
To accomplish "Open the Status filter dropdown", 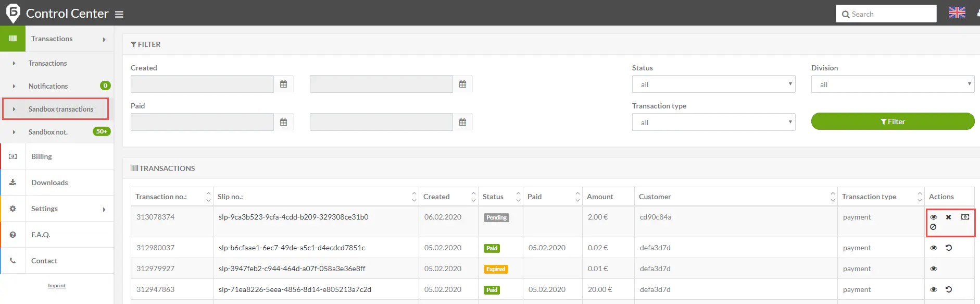I will pos(713,84).
